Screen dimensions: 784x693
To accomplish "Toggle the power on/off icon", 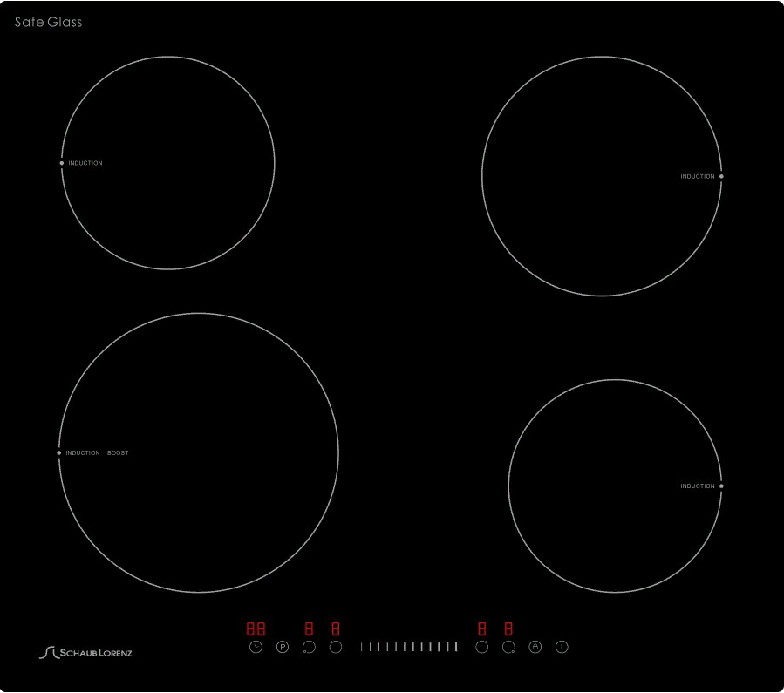I will pyautogui.click(x=562, y=647).
